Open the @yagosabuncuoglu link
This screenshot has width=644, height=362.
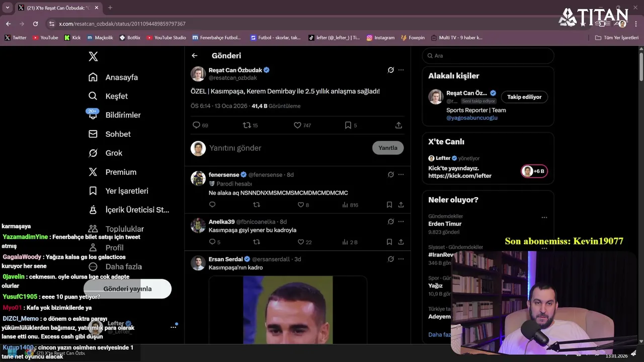(x=472, y=118)
